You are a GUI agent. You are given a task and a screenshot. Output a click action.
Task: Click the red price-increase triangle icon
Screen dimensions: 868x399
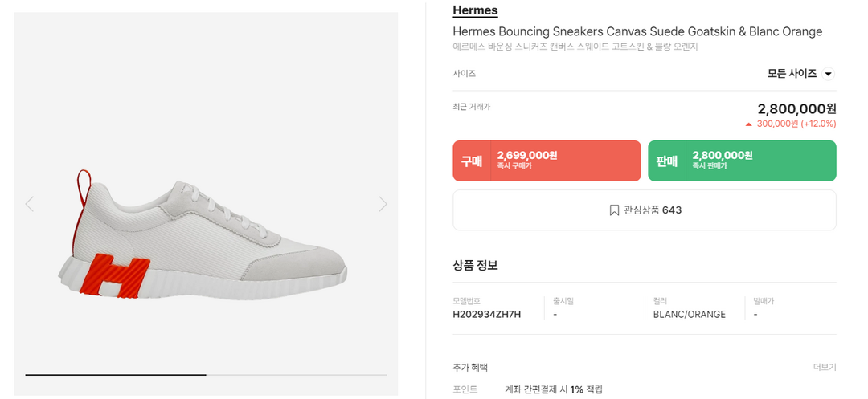click(749, 124)
